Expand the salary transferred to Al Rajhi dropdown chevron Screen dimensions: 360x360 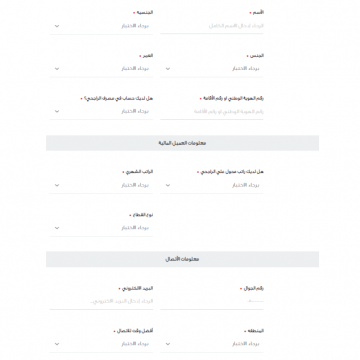pyautogui.click(x=168, y=185)
